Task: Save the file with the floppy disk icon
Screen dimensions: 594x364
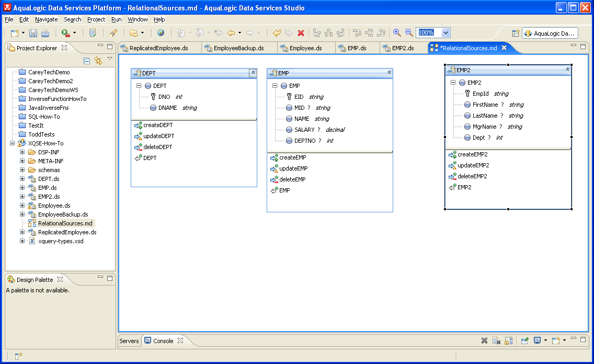Action: 33,33
